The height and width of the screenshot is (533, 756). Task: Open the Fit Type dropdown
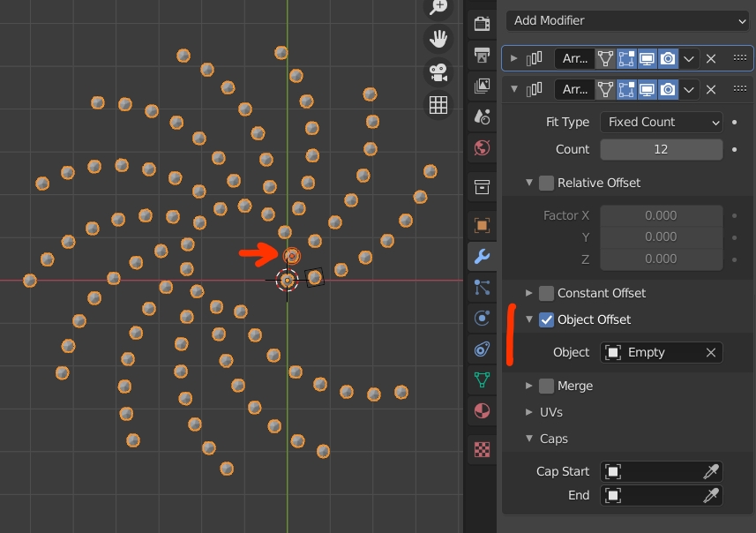[661, 122]
